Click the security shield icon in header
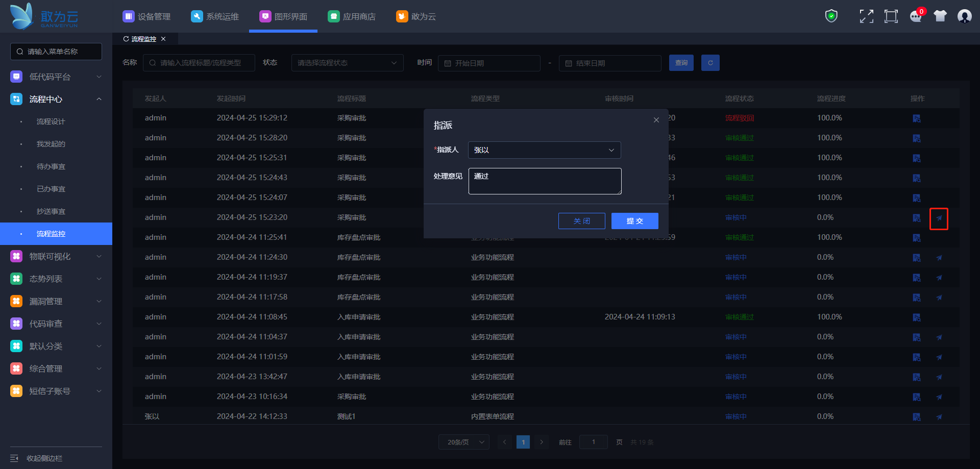Image resolution: width=980 pixels, height=469 pixels. (x=831, y=16)
